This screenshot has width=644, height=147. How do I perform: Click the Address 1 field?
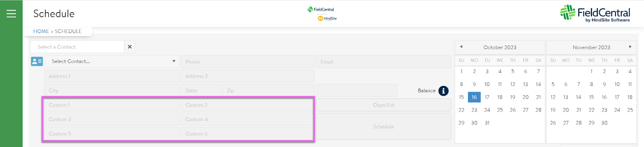(x=112, y=76)
